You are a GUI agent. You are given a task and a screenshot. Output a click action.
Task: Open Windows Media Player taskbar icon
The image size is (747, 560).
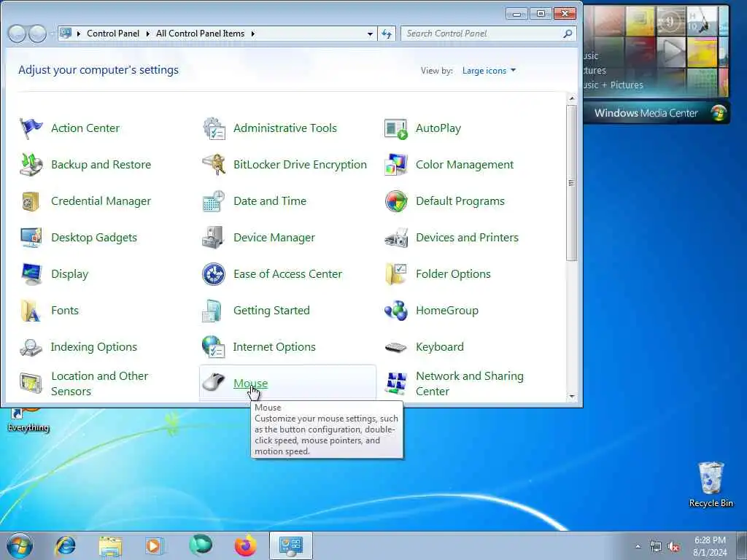coord(155,545)
